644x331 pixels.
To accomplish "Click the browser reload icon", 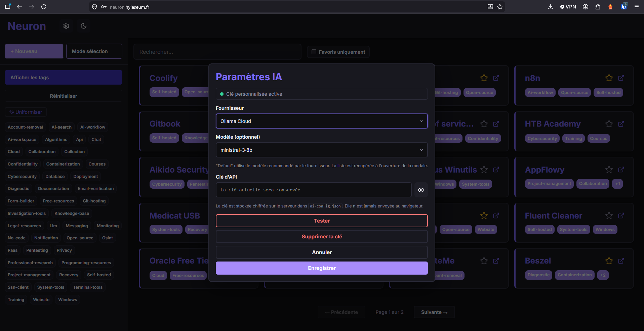I will 44,7.
